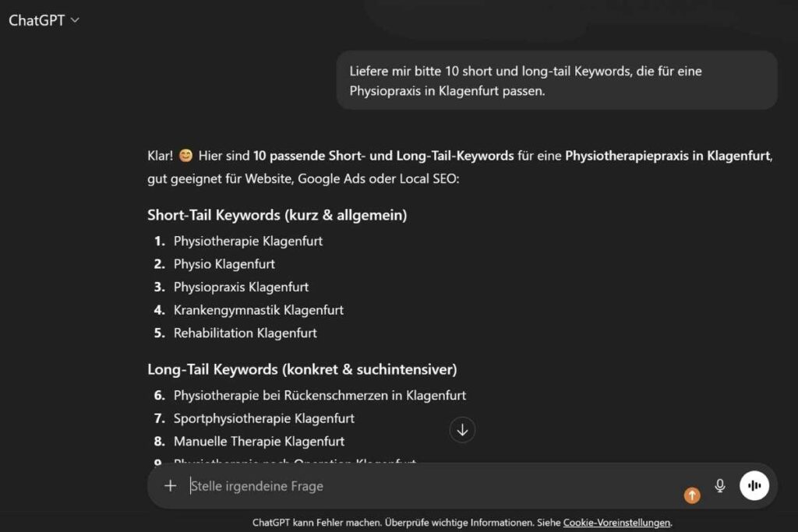This screenshot has width=798, height=532.
Task: Start voice mode via the white waveform icon
Action: pyautogui.click(x=754, y=485)
